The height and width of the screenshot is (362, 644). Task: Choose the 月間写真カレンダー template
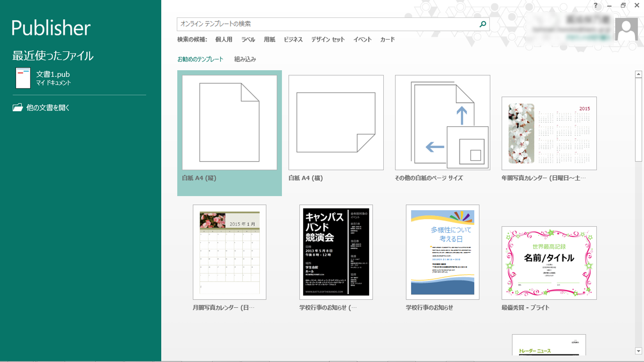click(229, 252)
